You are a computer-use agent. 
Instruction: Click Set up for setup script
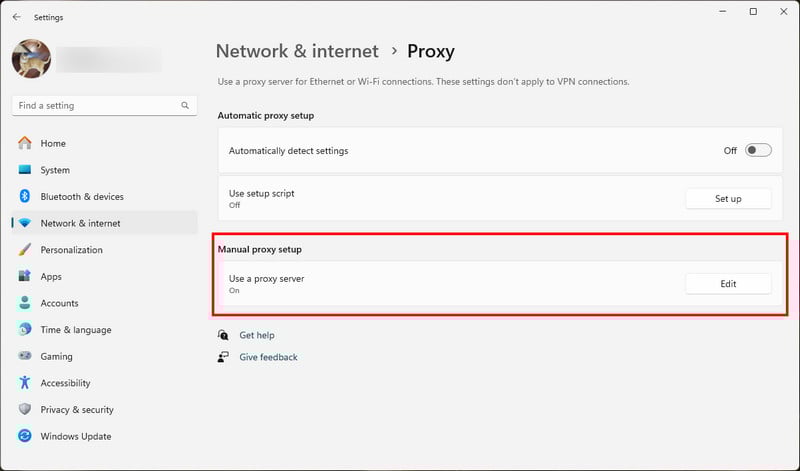click(728, 199)
